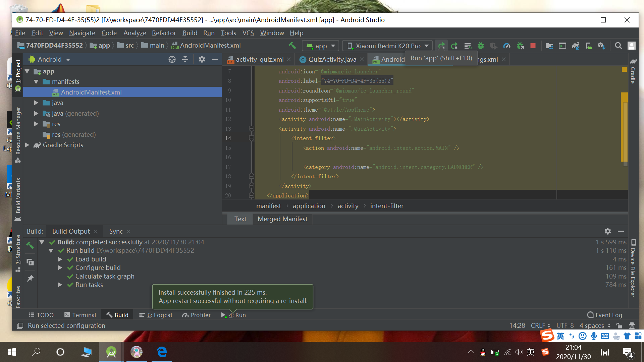The height and width of the screenshot is (362, 644).
Task: Expand the java folder in project tree
Action: (x=36, y=103)
